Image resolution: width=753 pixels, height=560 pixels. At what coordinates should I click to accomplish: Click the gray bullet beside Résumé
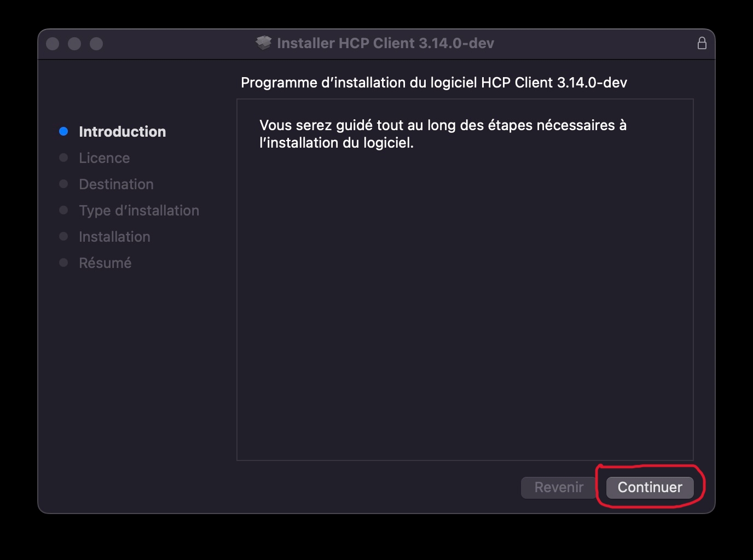63,262
